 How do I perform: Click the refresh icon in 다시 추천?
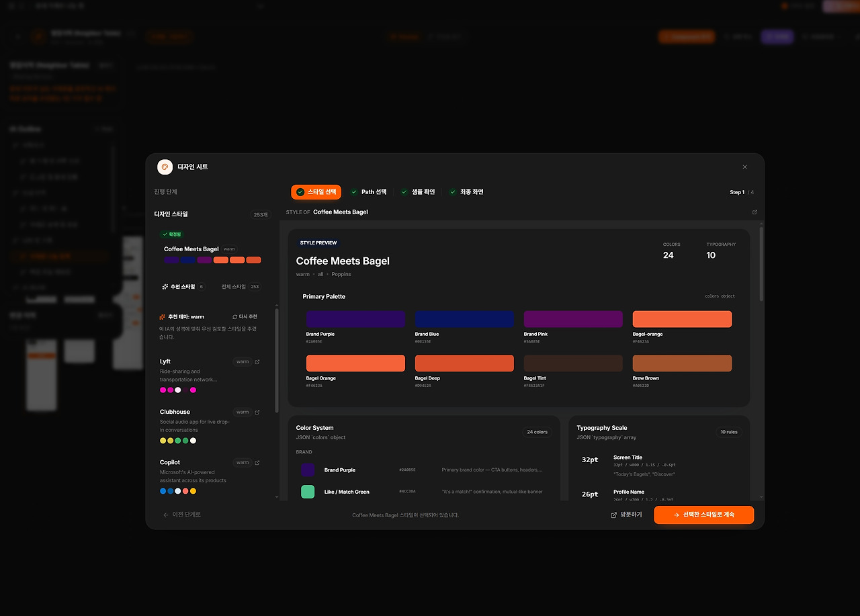click(235, 316)
